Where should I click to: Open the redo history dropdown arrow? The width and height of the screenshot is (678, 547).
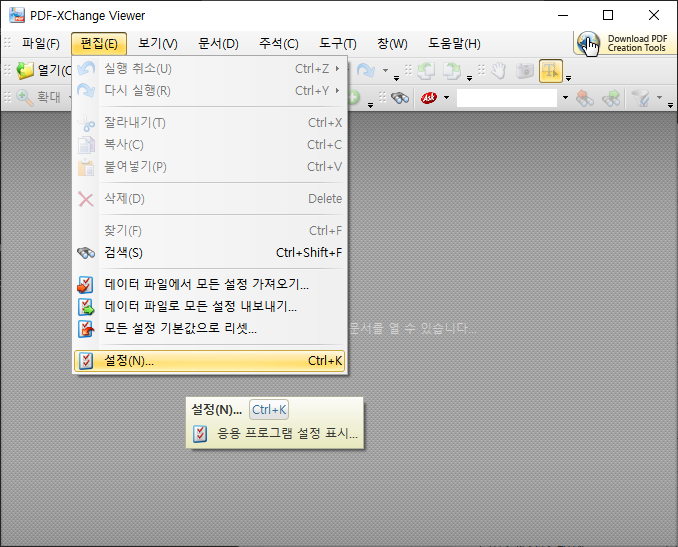385,70
